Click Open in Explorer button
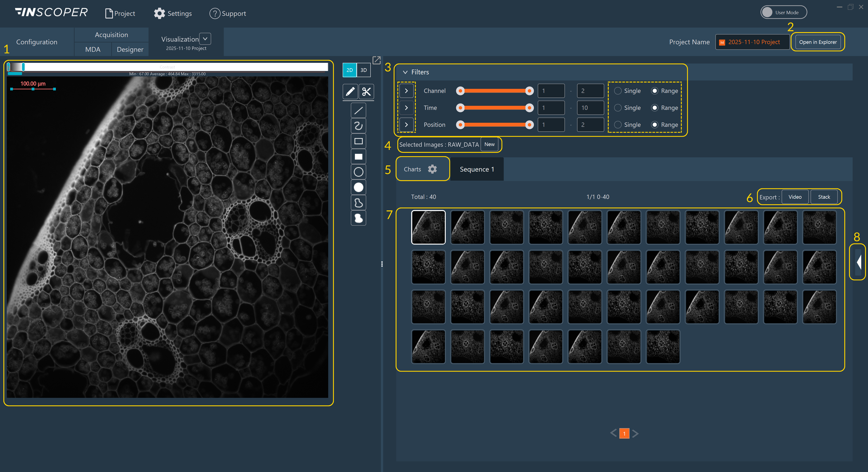The image size is (868, 472). pos(817,42)
